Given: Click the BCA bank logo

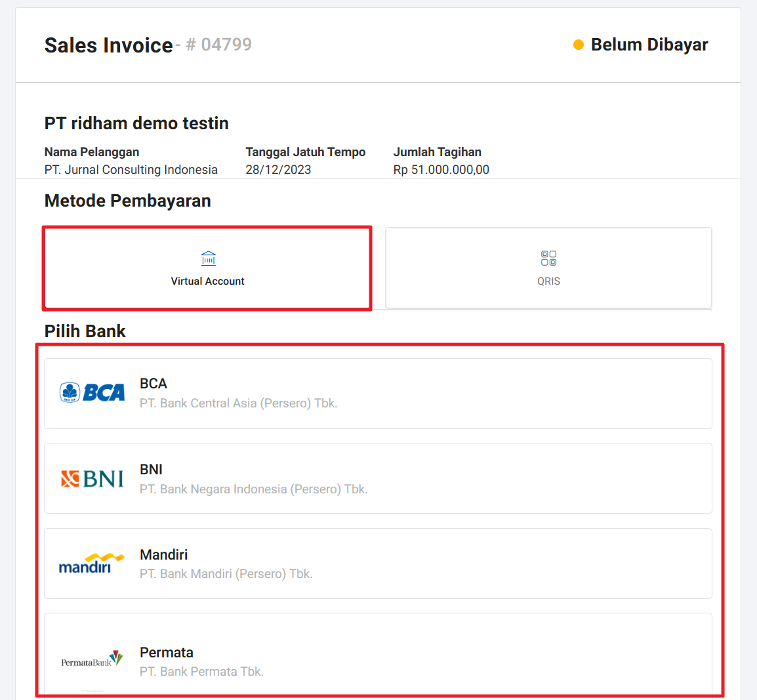Looking at the screenshot, I should point(92,392).
